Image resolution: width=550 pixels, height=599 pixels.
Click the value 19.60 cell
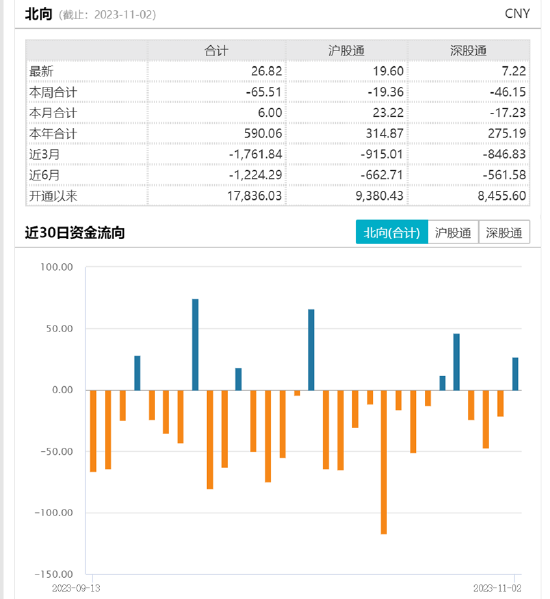coord(388,71)
